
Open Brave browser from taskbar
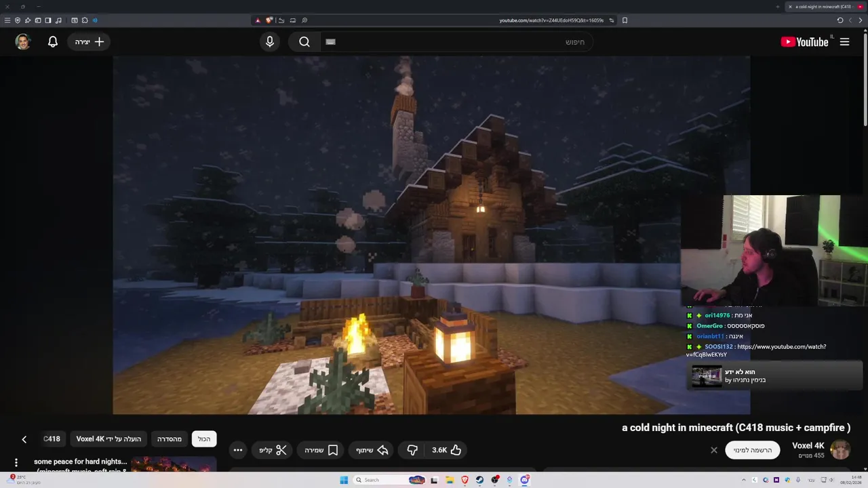[465, 480]
